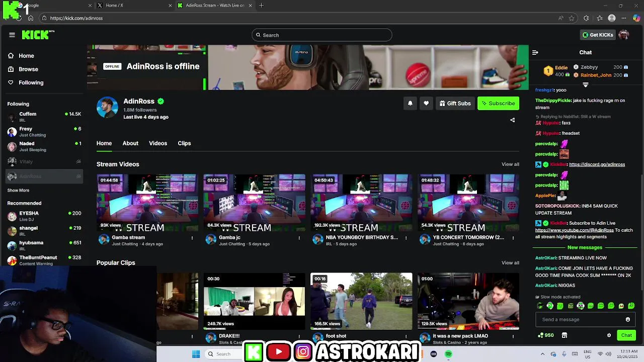644x362 pixels.
Task: Open EYESHA in the Recommended list
Action: [44, 216]
